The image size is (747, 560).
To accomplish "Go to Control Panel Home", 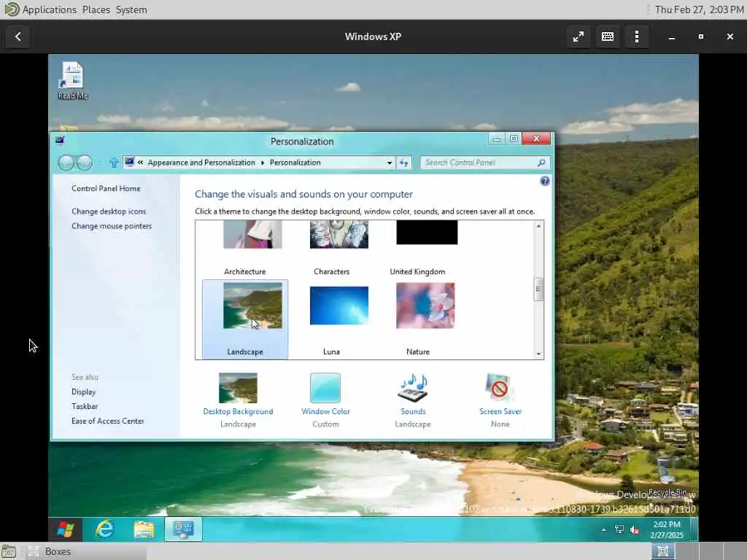I will tap(106, 189).
